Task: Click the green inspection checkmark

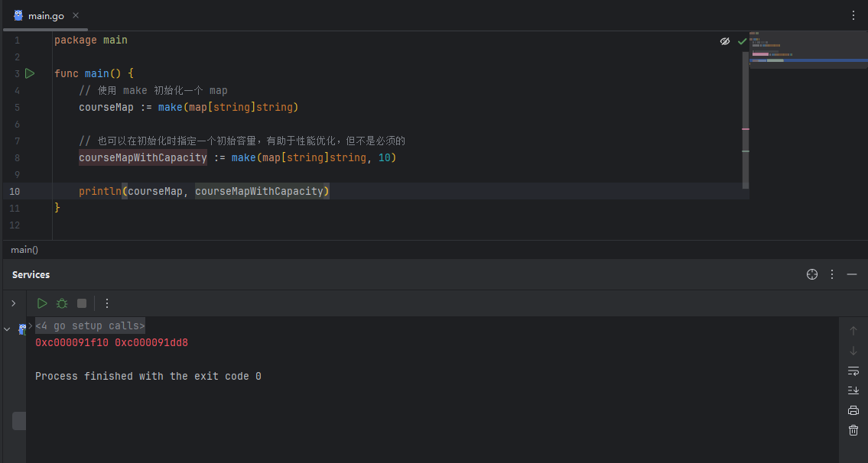Action: click(741, 41)
